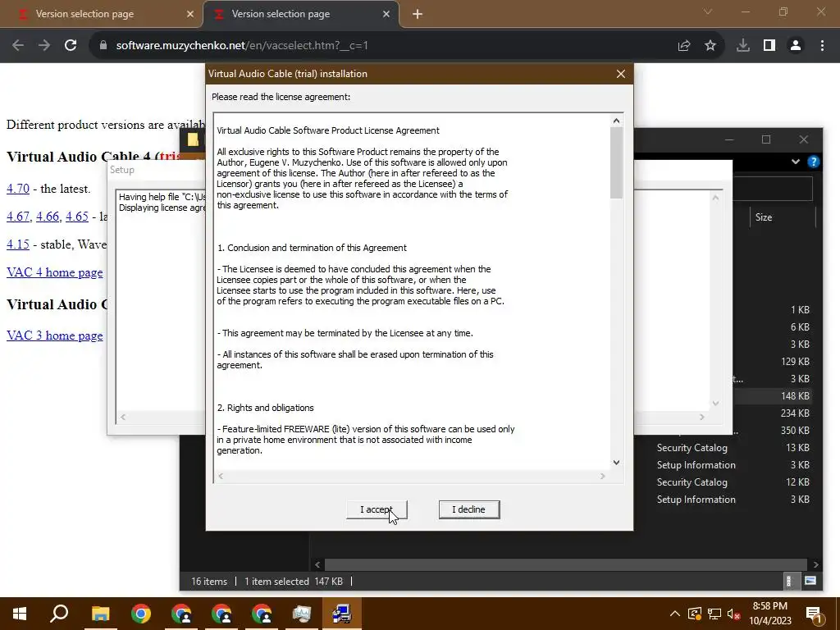This screenshot has height=630, width=840.
Task: Toggle Chrome side panel icon
Action: tap(769, 46)
